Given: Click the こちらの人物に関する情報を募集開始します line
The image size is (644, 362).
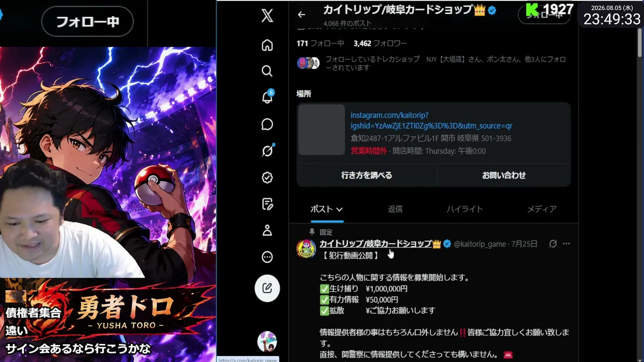Looking at the screenshot, I should coord(394,278).
